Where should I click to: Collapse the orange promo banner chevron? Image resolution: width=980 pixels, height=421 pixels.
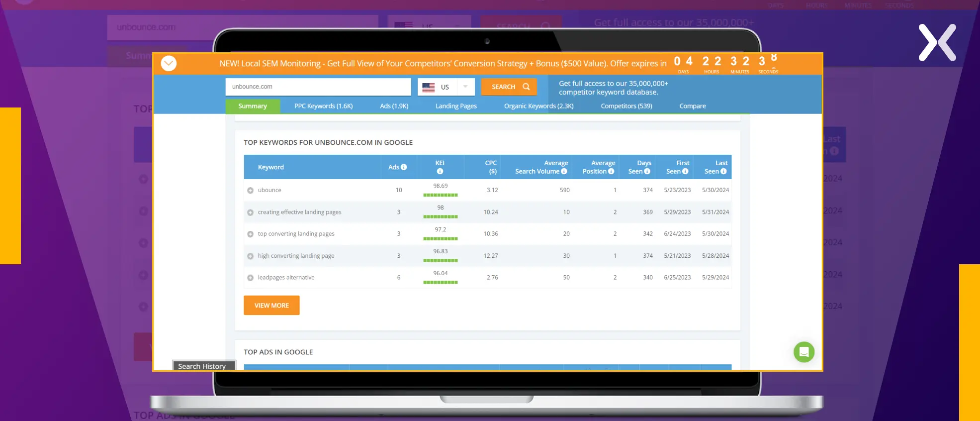click(x=169, y=63)
